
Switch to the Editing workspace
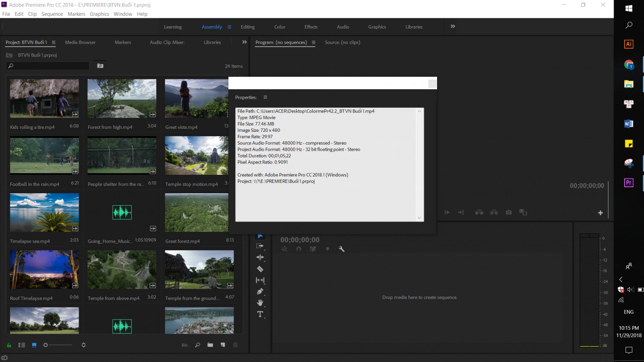click(248, 27)
